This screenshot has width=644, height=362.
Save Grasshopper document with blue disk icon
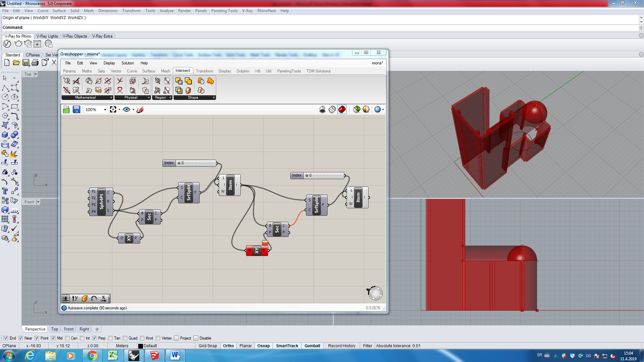pos(77,109)
